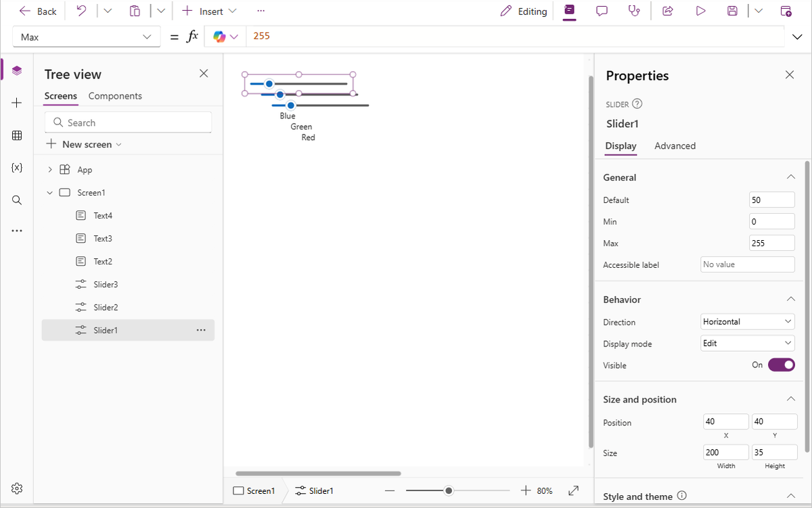
Task: Click the Editing mode button
Action: pos(524,11)
